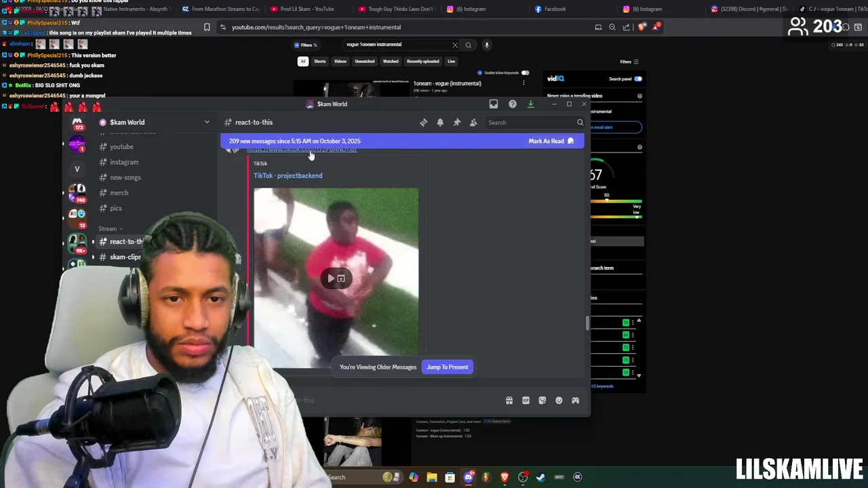
Task: Click the browser address bar URL
Action: 316,27
